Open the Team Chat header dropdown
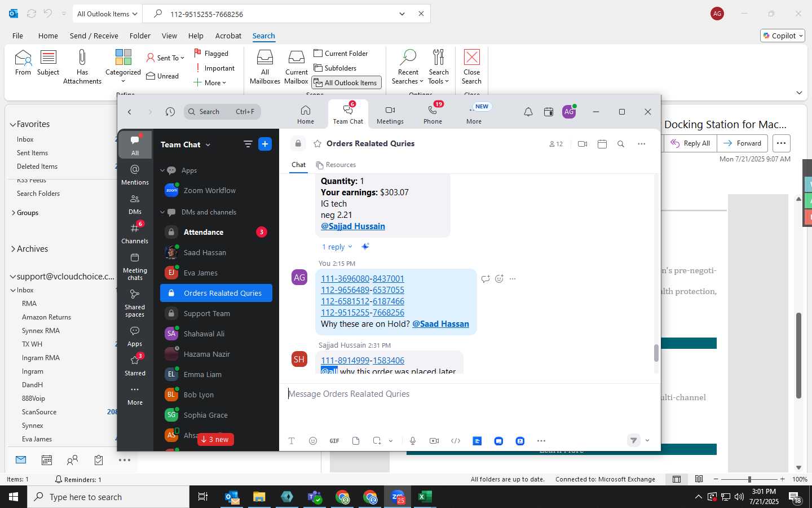812x508 pixels. tap(208, 145)
